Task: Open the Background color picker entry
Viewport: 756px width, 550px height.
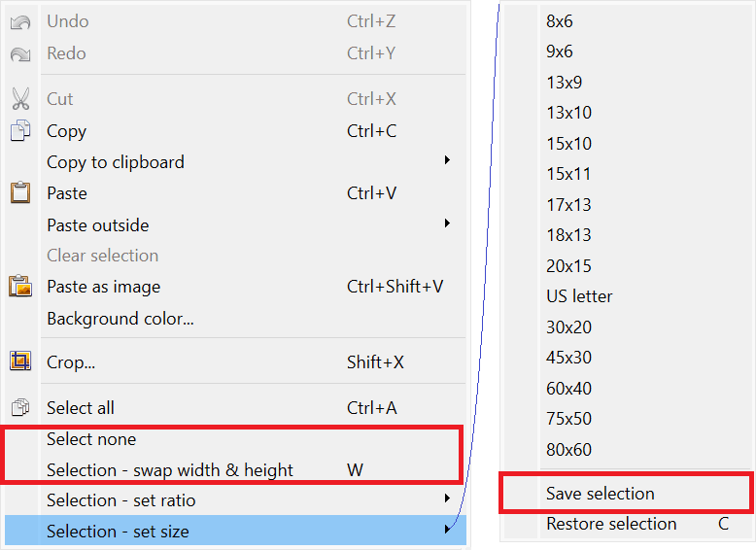Action: click(120, 319)
